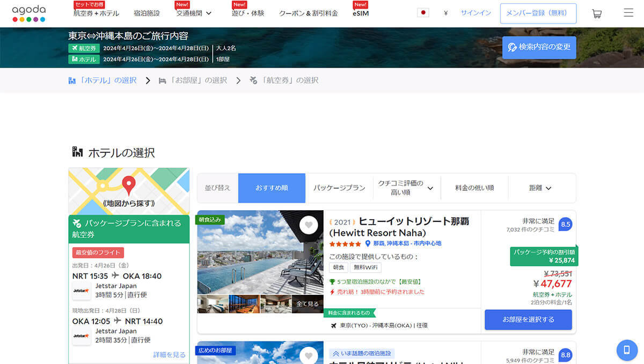Click the サインイン link

[x=475, y=13]
